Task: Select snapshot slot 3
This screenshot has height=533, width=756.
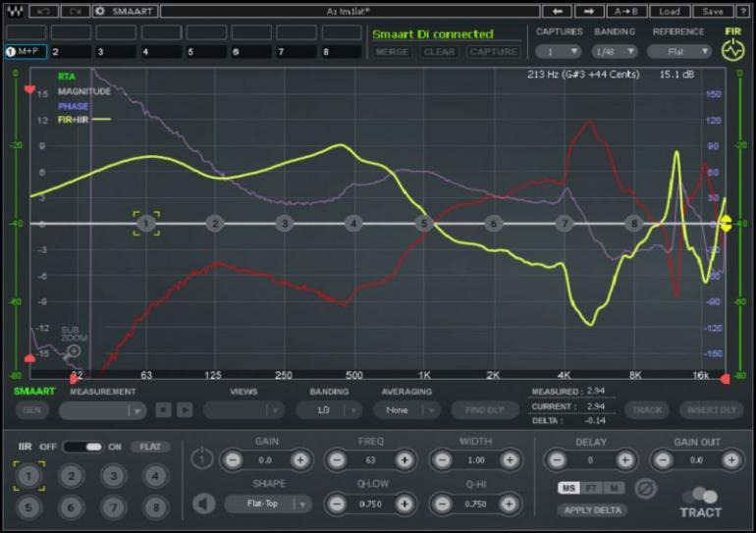Action: [116, 51]
